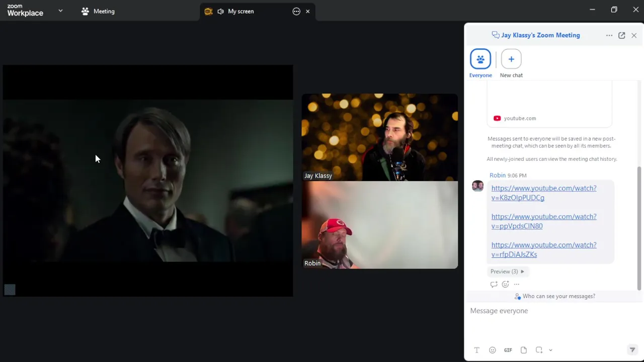Open the emoji picker
Viewport: 644px width, 362px height.
492,350
